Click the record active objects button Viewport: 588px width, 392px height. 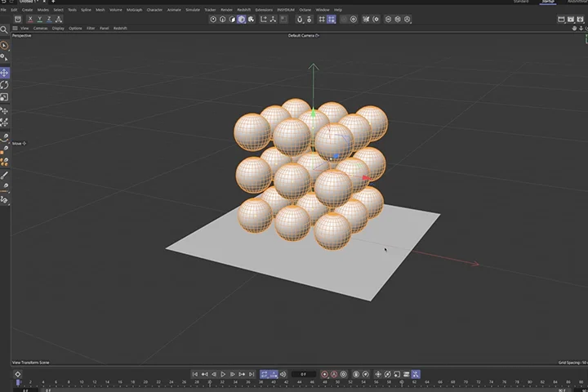(324, 374)
